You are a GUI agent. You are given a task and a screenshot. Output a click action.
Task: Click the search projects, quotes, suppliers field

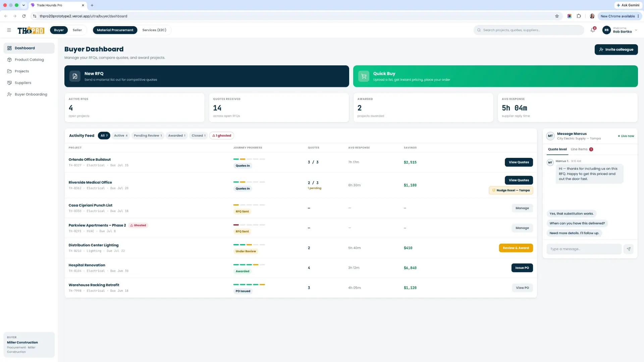529,30
